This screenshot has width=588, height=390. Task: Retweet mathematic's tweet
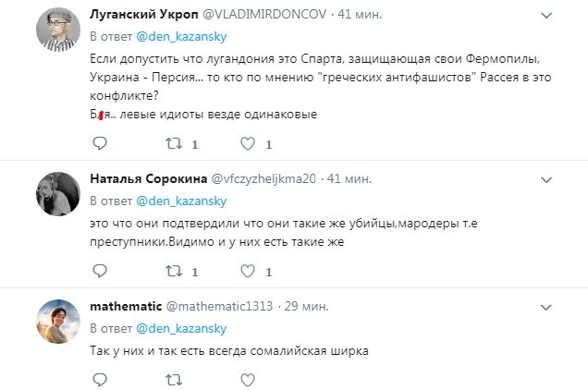click(x=171, y=378)
